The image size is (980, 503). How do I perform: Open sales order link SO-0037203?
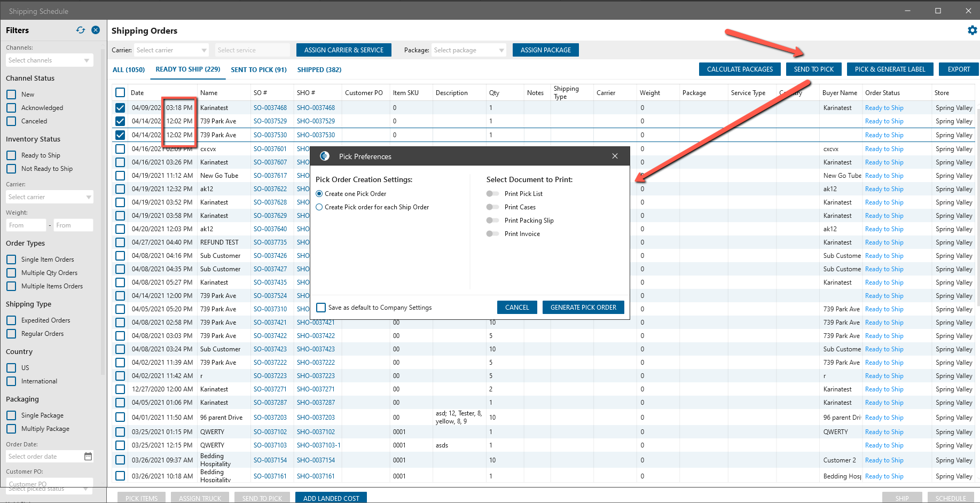(x=270, y=418)
